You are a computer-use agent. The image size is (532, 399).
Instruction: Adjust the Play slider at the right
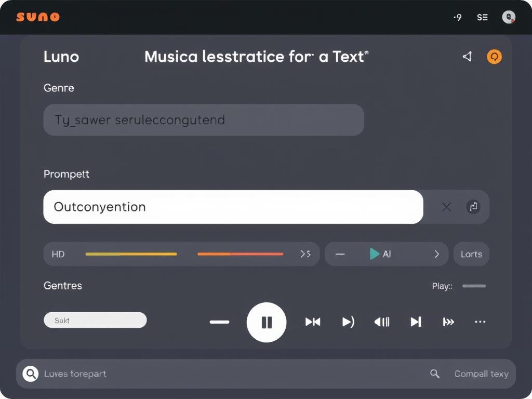coord(474,286)
